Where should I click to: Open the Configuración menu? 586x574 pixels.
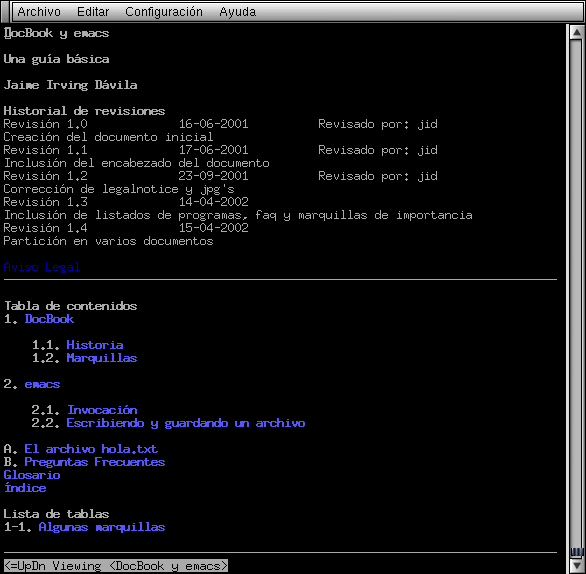tap(164, 12)
